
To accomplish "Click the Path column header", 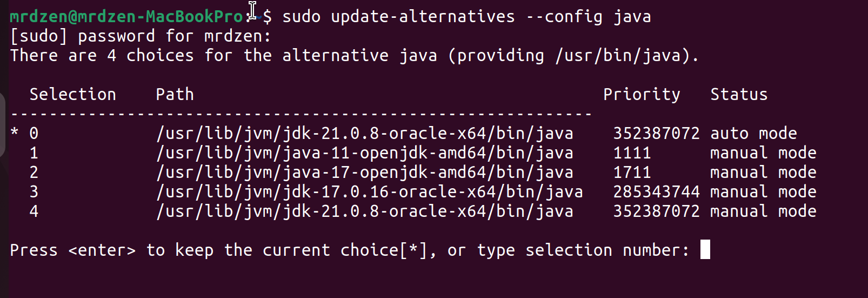I will point(175,95).
